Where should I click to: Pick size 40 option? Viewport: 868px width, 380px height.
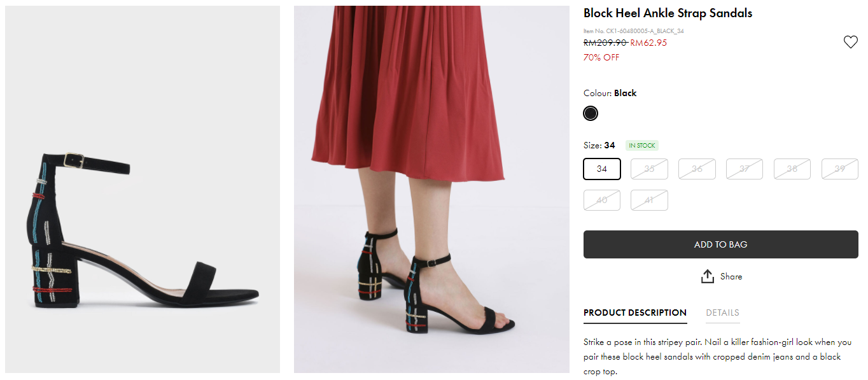[602, 200]
